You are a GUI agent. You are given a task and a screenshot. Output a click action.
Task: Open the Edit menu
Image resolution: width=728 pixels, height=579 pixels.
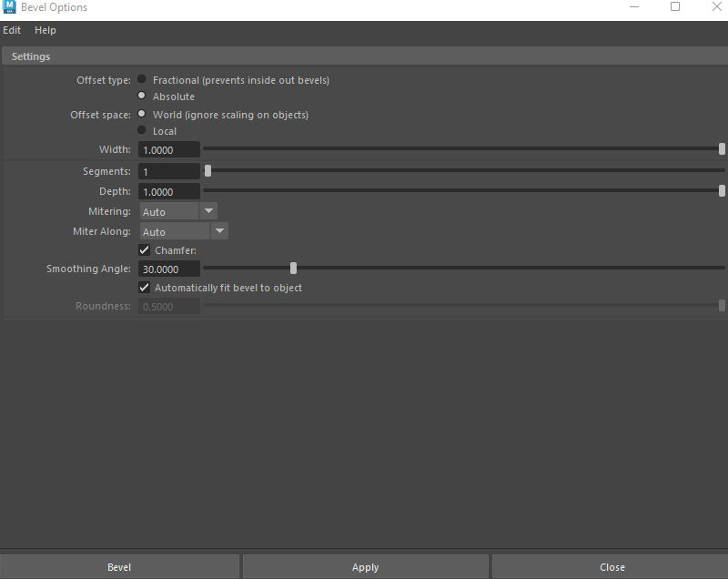(x=12, y=30)
